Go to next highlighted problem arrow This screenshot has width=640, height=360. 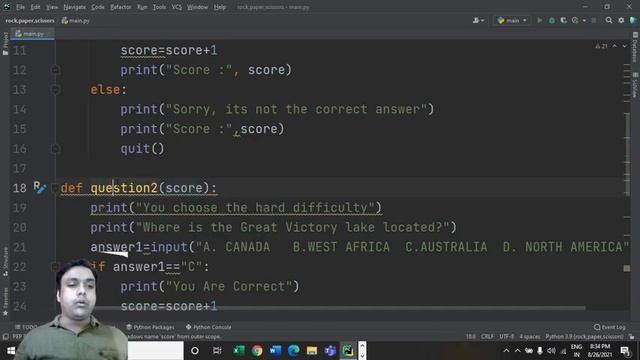click(624, 46)
